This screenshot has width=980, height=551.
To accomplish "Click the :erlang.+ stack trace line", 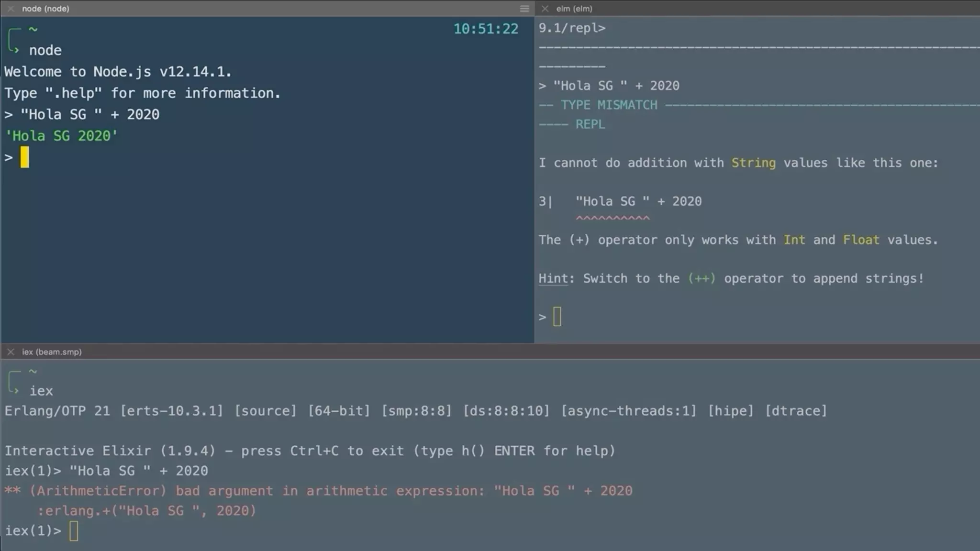I will (x=146, y=511).
